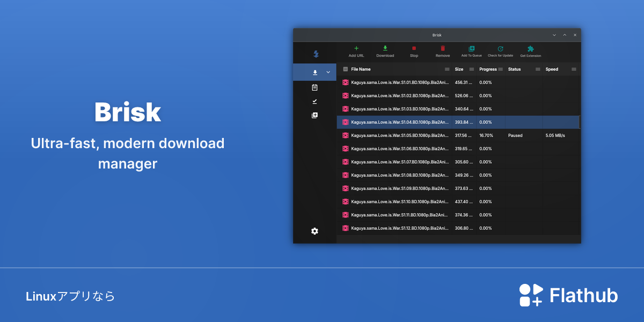This screenshot has width=644, height=322.
Task: Sort by the File Name header label
Action: 361,69
